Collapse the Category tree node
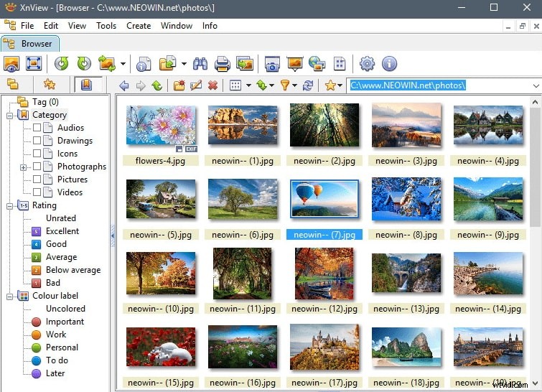This screenshot has width=542, height=392. (9, 116)
